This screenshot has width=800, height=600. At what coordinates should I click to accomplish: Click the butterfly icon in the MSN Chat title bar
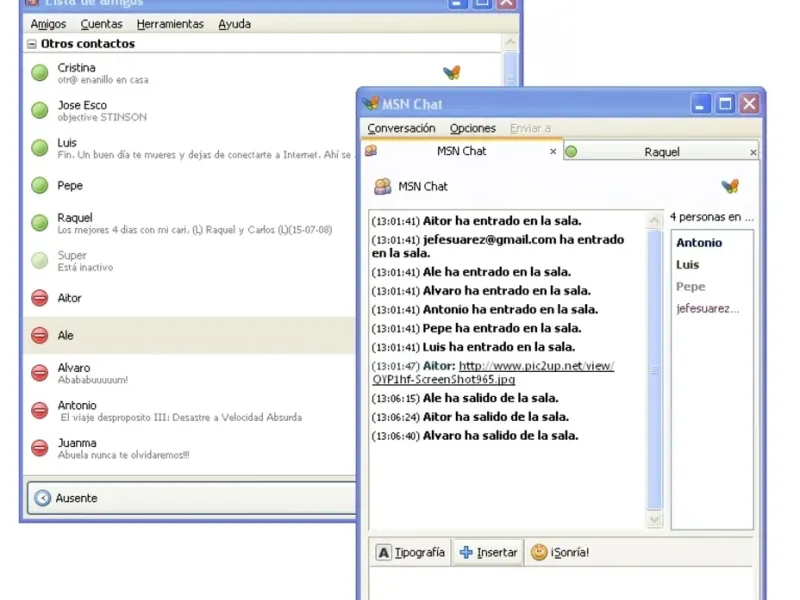coord(370,104)
